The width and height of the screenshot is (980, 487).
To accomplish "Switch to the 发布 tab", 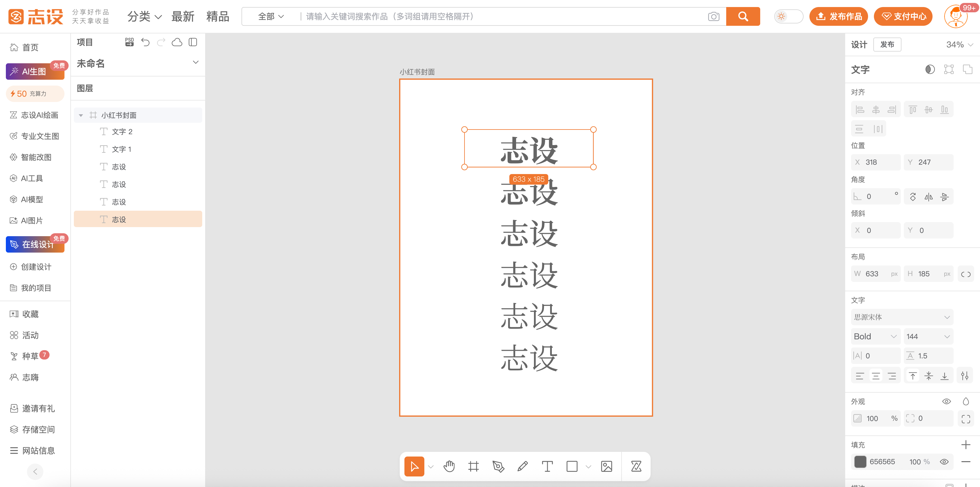I will [887, 45].
